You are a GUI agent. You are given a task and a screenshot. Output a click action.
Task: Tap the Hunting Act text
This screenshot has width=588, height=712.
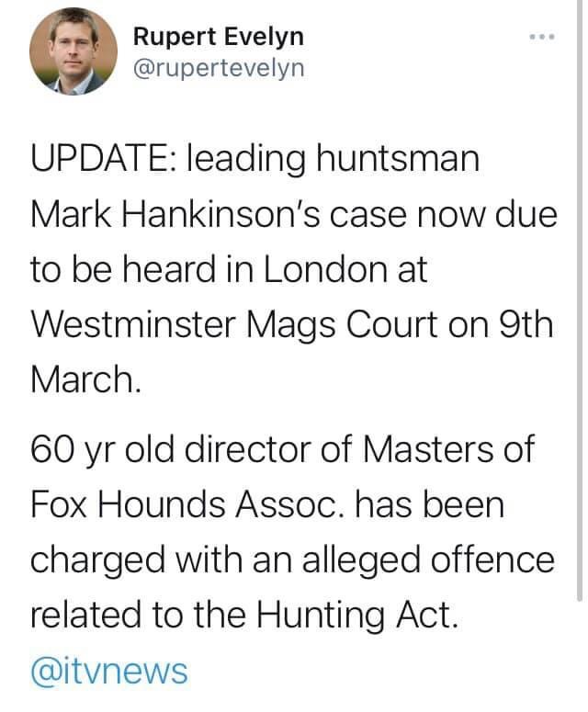(372, 615)
